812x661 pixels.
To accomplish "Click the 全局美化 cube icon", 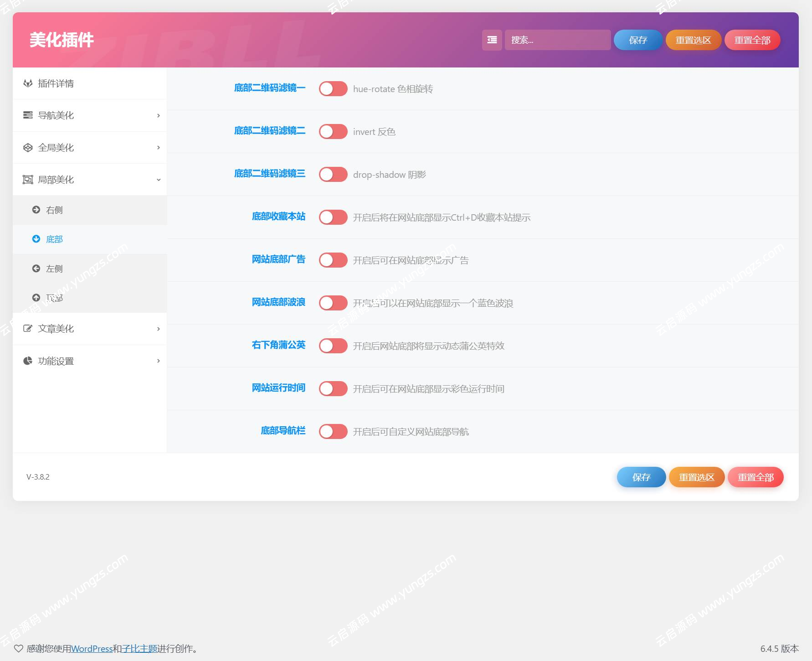I will click(27, 147).
